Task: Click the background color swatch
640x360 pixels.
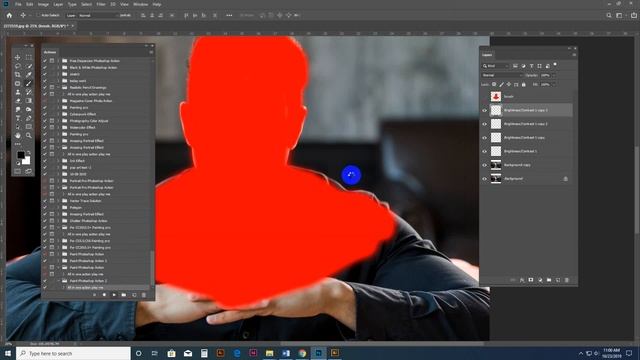Action: (27, 161)
